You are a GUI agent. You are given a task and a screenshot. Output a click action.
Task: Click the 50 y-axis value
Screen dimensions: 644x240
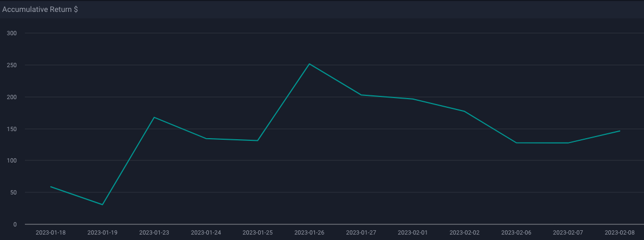coord(14,193)
